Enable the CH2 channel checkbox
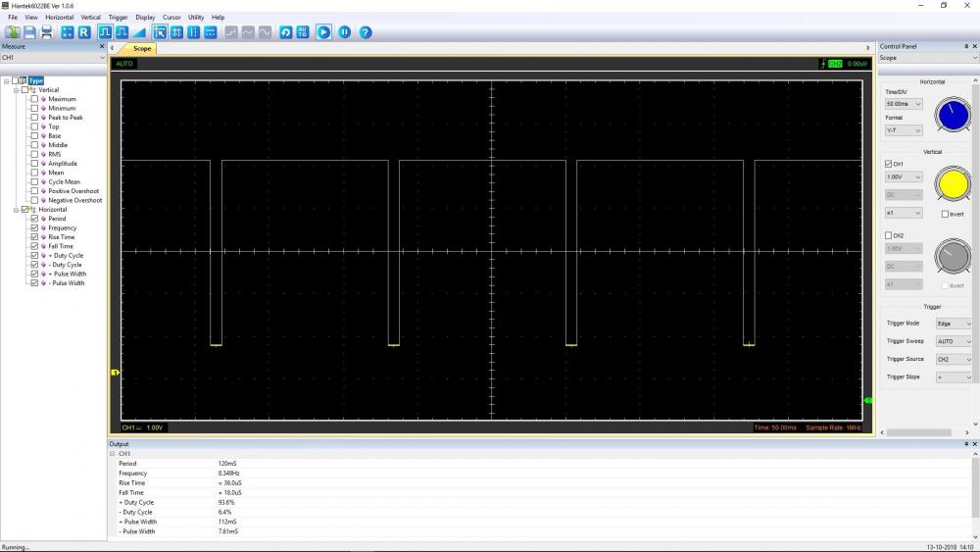The width and height of the screenshot is (980, 552). tap(888, 235)
